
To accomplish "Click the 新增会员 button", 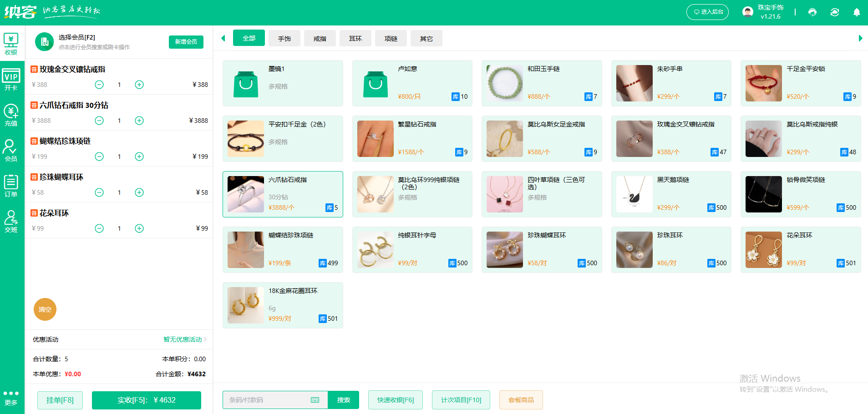I will 186,42.
